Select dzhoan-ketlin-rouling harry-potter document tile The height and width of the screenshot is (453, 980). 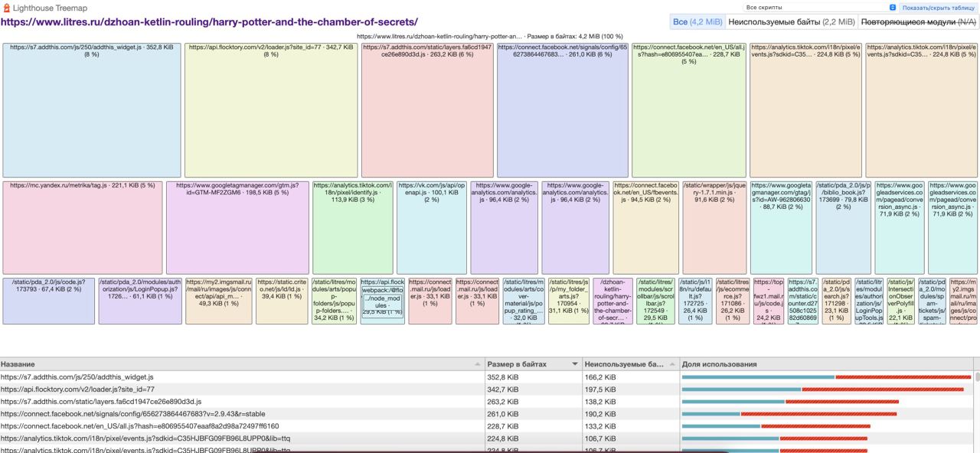(612, 301)
